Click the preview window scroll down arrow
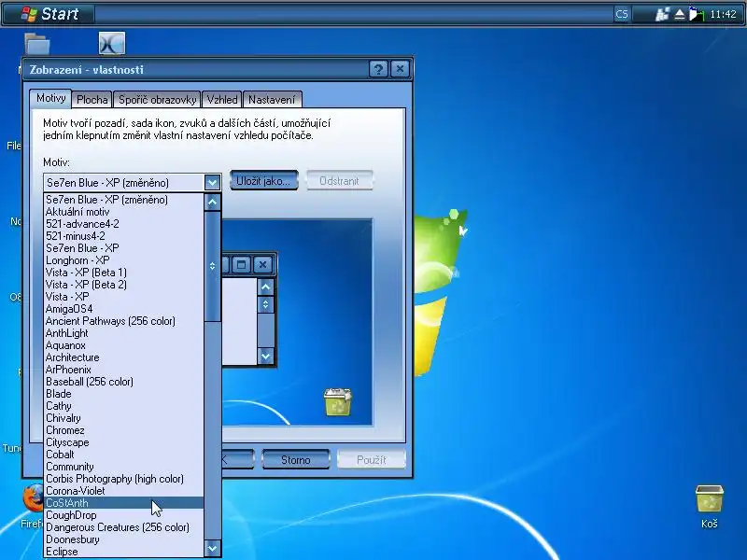 click(266, 356)
